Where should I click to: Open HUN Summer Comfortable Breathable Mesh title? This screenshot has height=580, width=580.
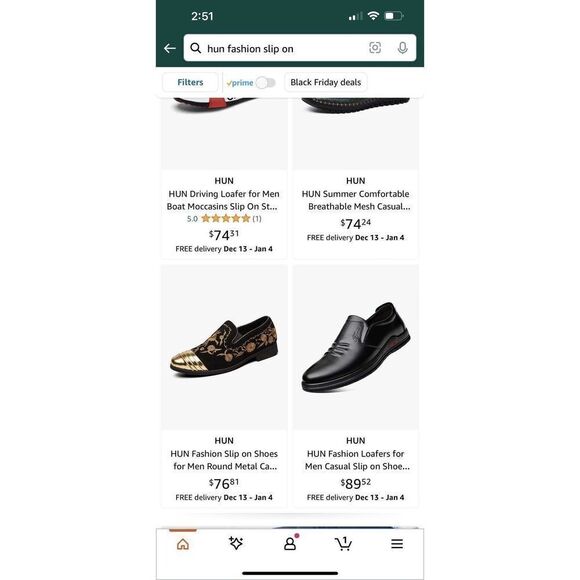(x=356, y=200)
